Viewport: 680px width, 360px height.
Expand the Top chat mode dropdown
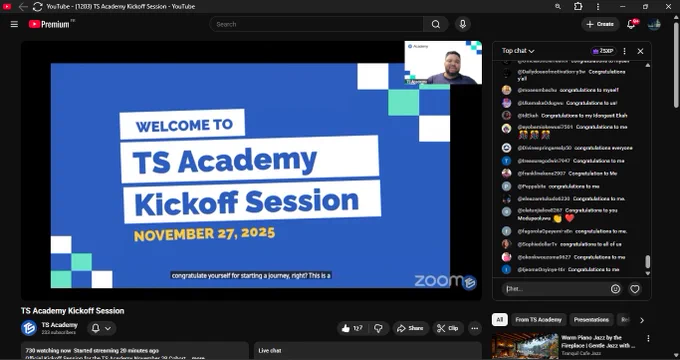click(x=518, y=51)
